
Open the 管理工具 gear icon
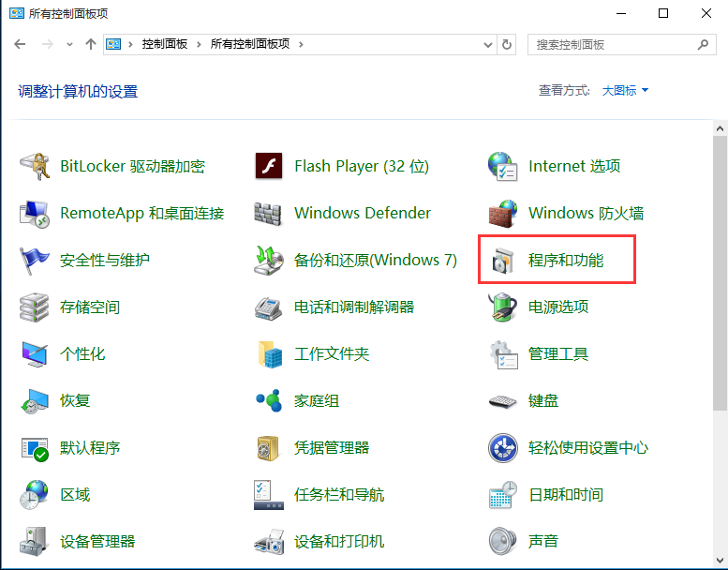[x=504, y=354]
